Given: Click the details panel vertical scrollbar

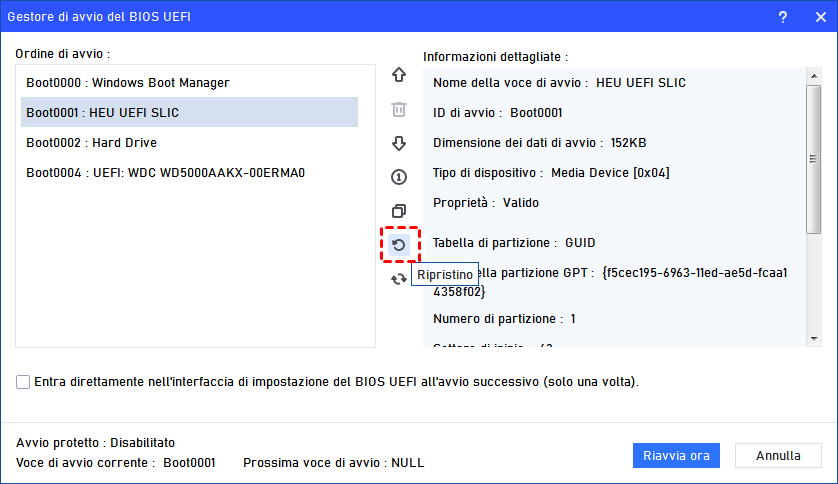Looking at the screenshot, I should point(813,160).
